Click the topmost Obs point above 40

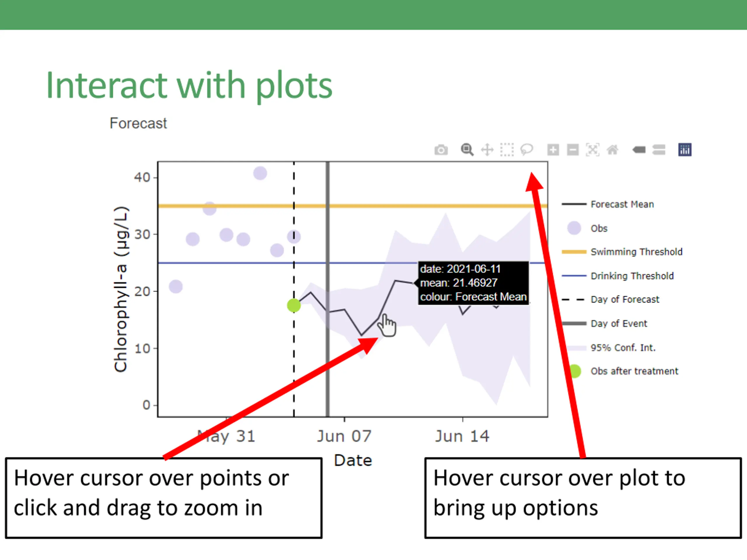(260, 174)
